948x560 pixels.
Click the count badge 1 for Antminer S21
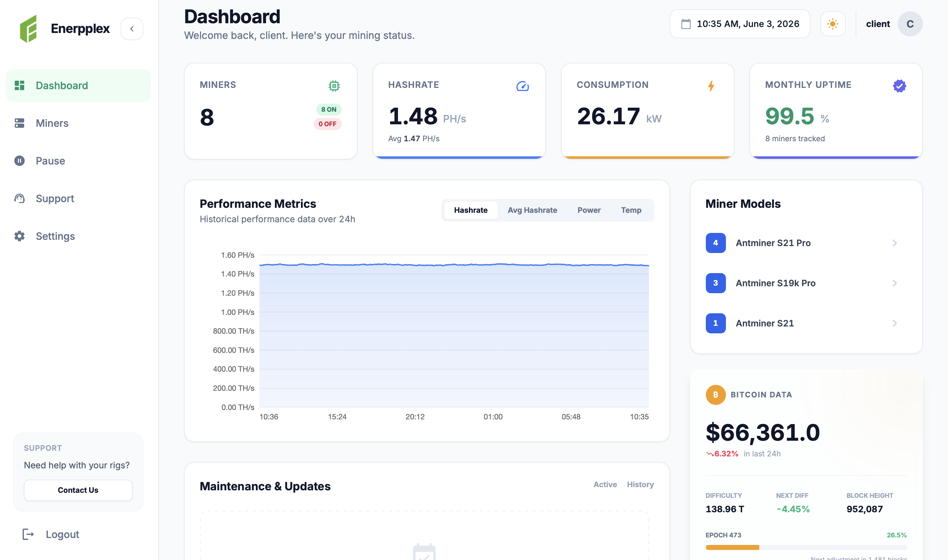716,323
